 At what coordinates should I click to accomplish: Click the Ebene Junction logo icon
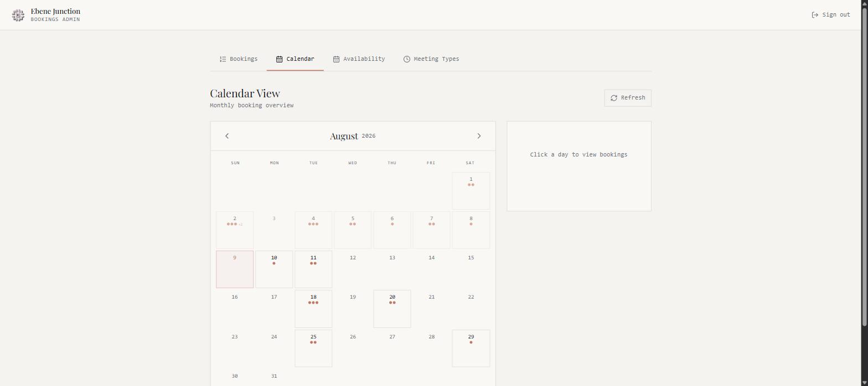click(18, 15)
